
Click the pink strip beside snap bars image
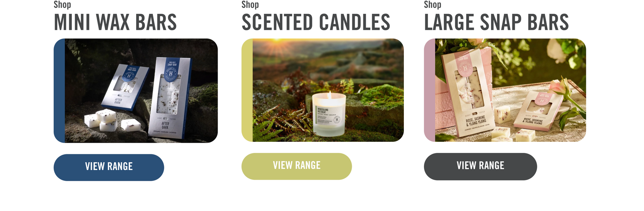430,90
